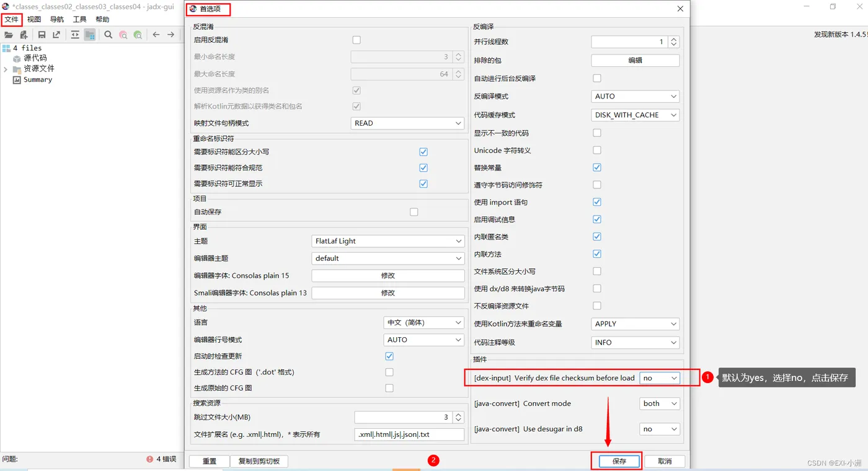Open the 编辑器行号模式 AUTO dropdown
868x471 pixels.
click(x=424, y=340)
